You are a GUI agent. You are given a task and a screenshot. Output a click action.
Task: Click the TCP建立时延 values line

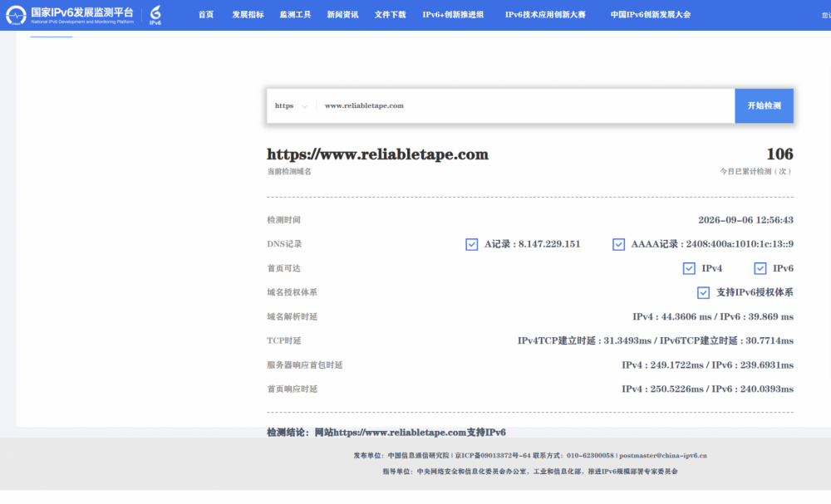pyautogui.click(x=656, y=341)
